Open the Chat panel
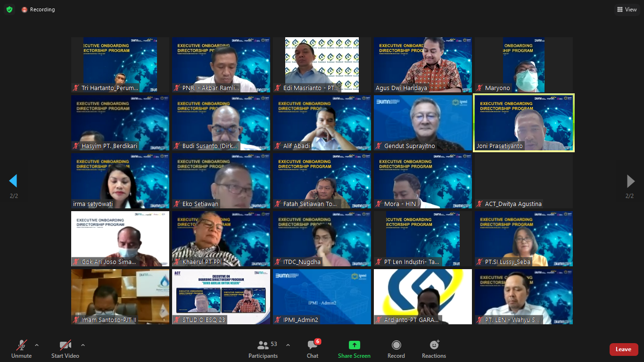 coord(313,349)
